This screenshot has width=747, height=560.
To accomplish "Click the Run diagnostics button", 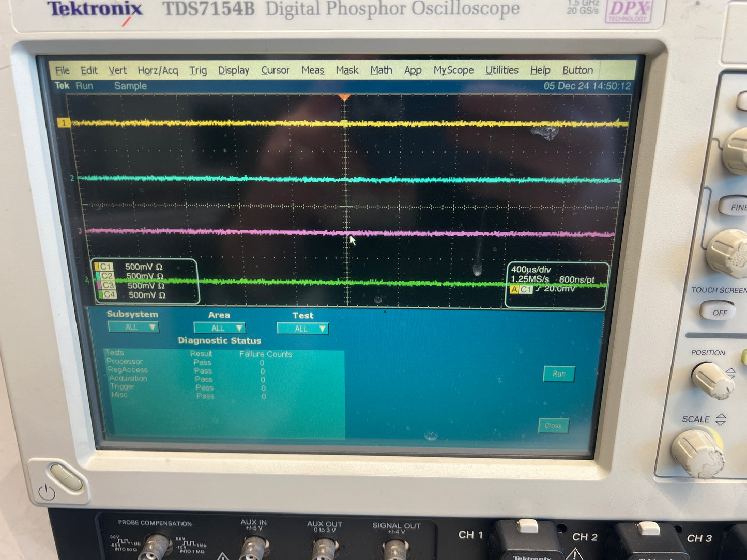I will tap(559, 374).
